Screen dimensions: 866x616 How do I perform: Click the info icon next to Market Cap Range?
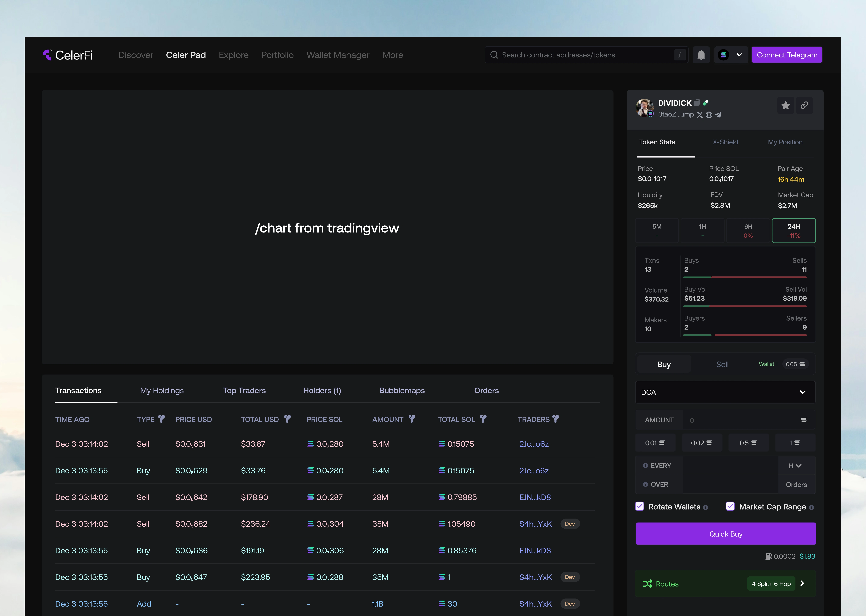pyautogui.click(x=811, y=508)
